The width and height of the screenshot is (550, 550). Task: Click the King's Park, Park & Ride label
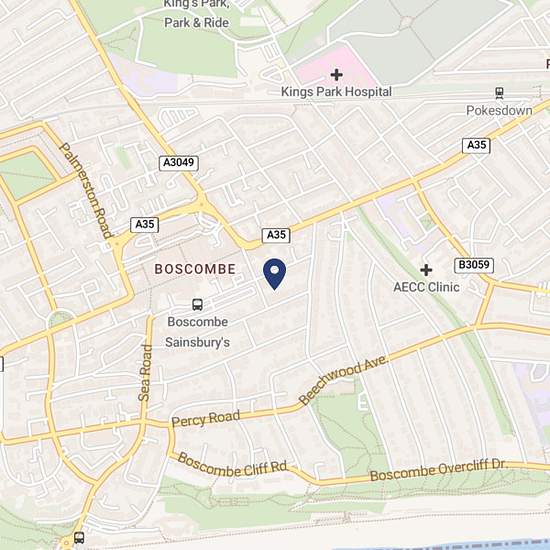pos(197,14)
